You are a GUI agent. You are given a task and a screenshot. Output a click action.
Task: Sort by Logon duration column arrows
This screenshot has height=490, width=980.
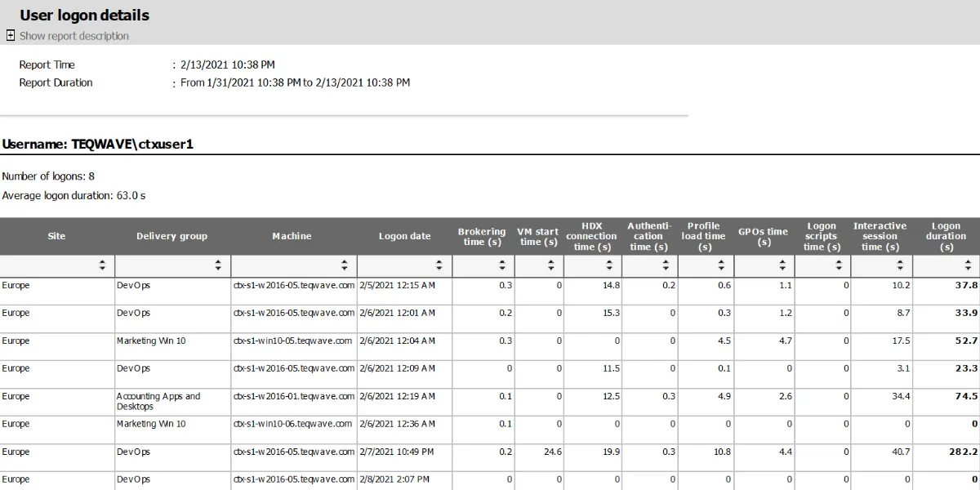point(968,265)
